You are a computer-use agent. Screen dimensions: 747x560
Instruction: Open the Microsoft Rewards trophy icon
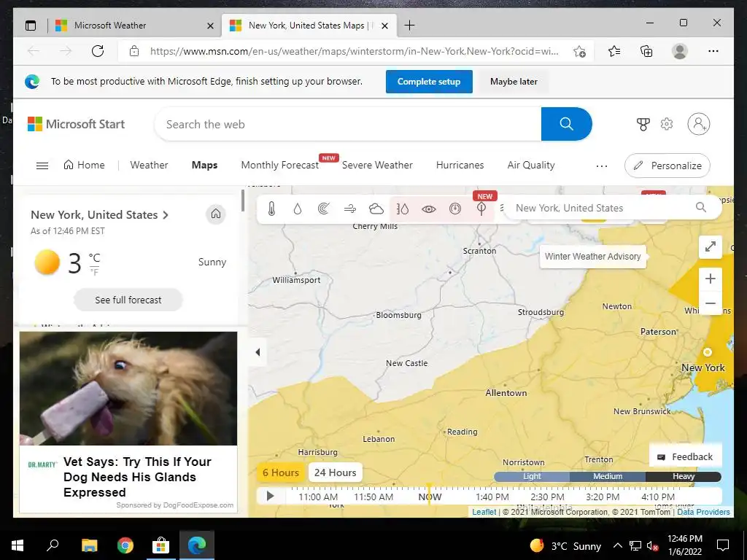643,124
